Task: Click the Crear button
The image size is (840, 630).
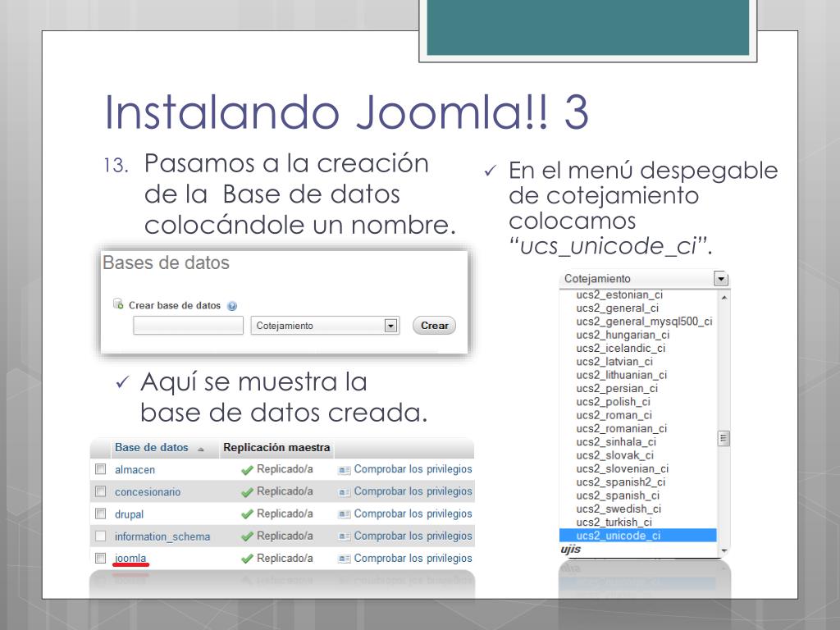Action: pyautogui.click(x=434, y=325)
